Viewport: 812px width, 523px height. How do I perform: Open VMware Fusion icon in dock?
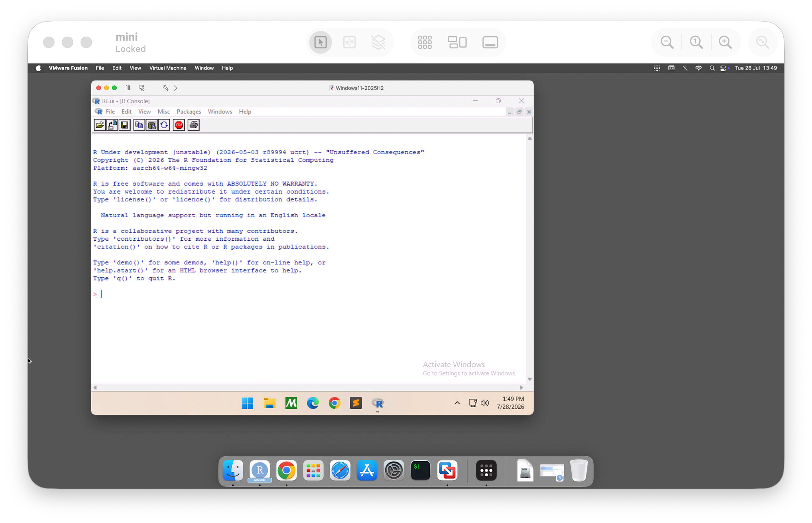point(447,471)
